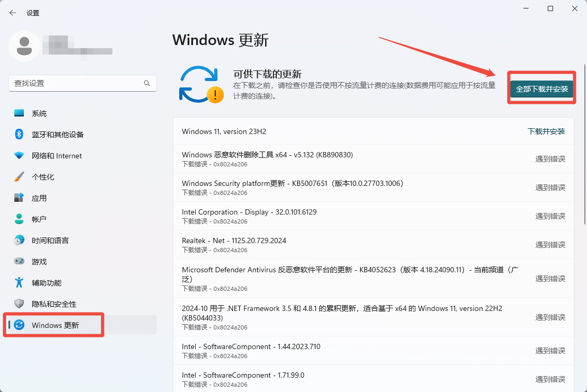
Task: Click the 游戏 gamepad icon
Action: (19, 261)
